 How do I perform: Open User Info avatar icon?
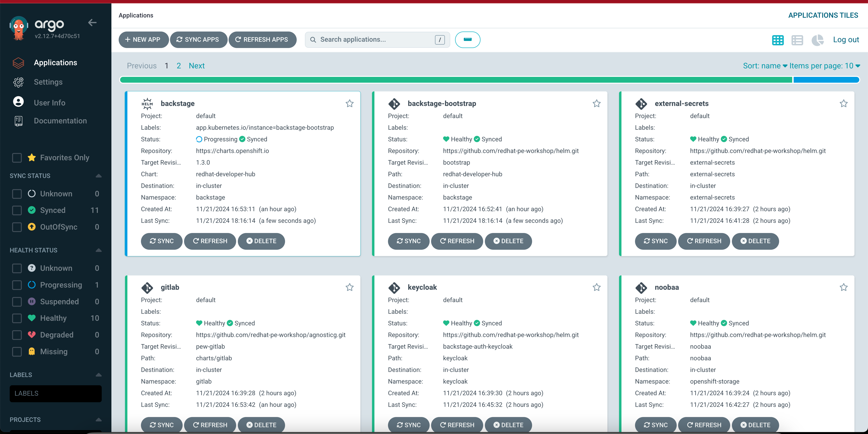pyautogui.click(x=18, y=102)
